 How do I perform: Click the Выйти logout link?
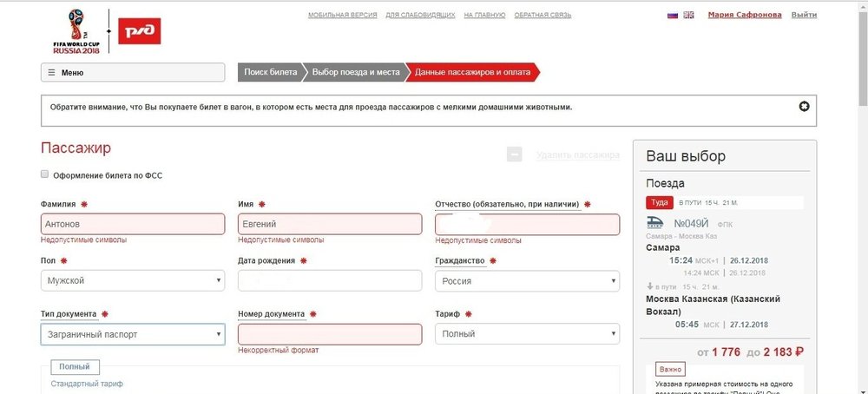click(804, 15)
